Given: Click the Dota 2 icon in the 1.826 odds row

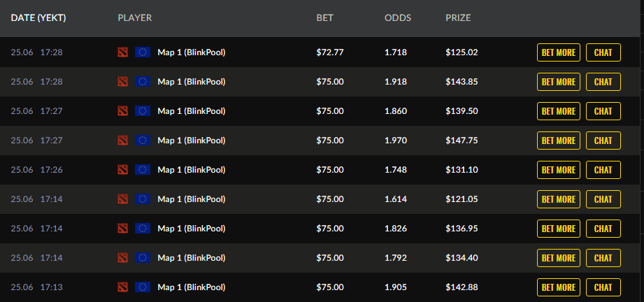Looking at the screenshot, I should (123, 229).
